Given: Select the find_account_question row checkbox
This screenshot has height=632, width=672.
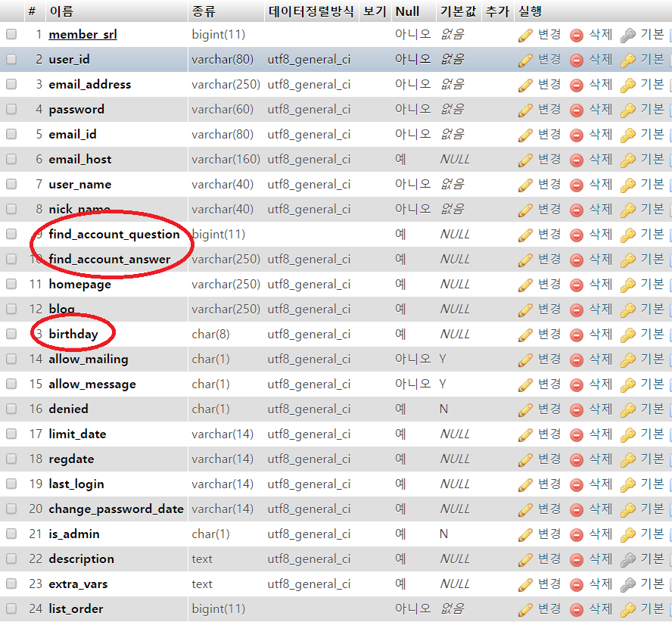Looking at the screenshot, I should tap(11, 234).
